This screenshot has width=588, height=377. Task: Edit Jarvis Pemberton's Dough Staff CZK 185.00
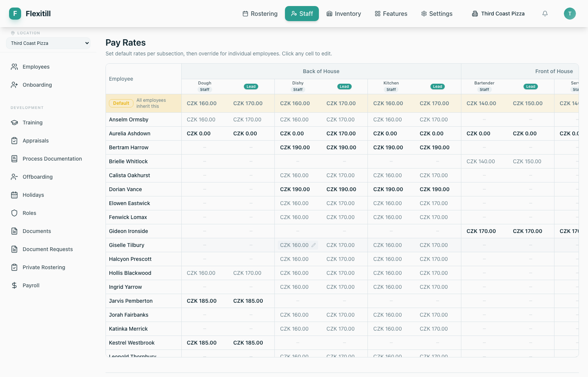(202, 301)
